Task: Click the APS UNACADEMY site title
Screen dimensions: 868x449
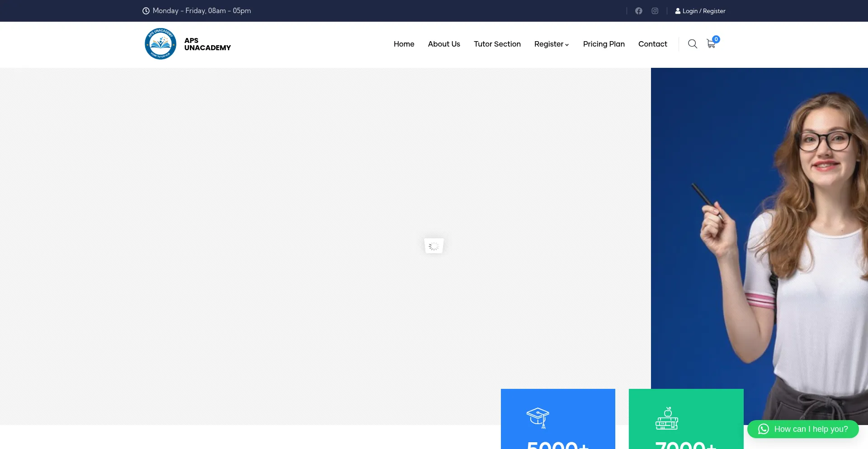Action: tap(208, 44)
